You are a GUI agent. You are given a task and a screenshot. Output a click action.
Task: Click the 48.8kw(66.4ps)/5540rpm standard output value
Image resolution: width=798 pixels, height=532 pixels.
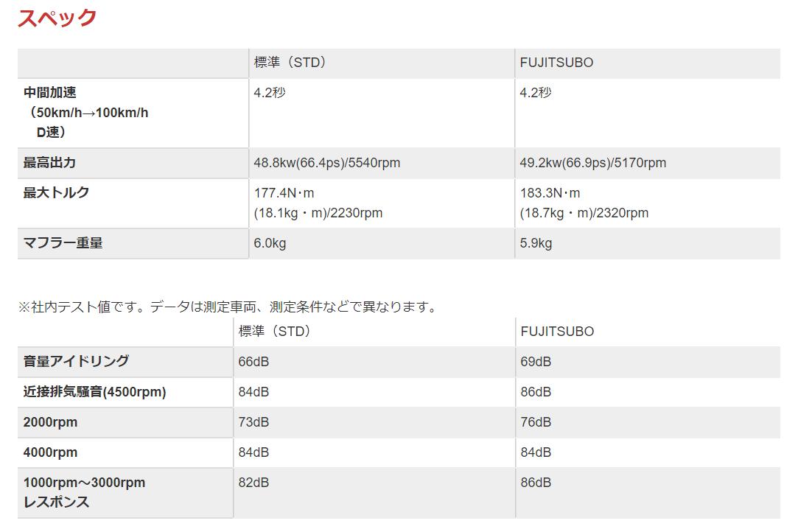327,163
